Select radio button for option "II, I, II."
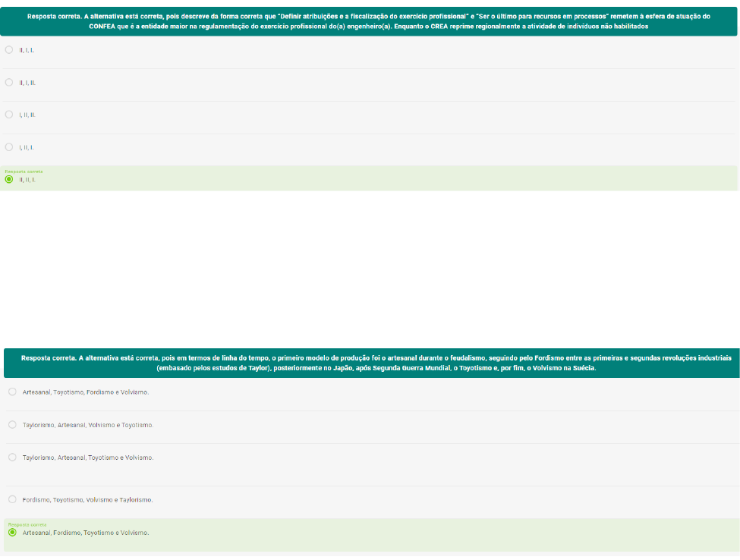Viewport: 740px width, 560px height. pos(9,82)
